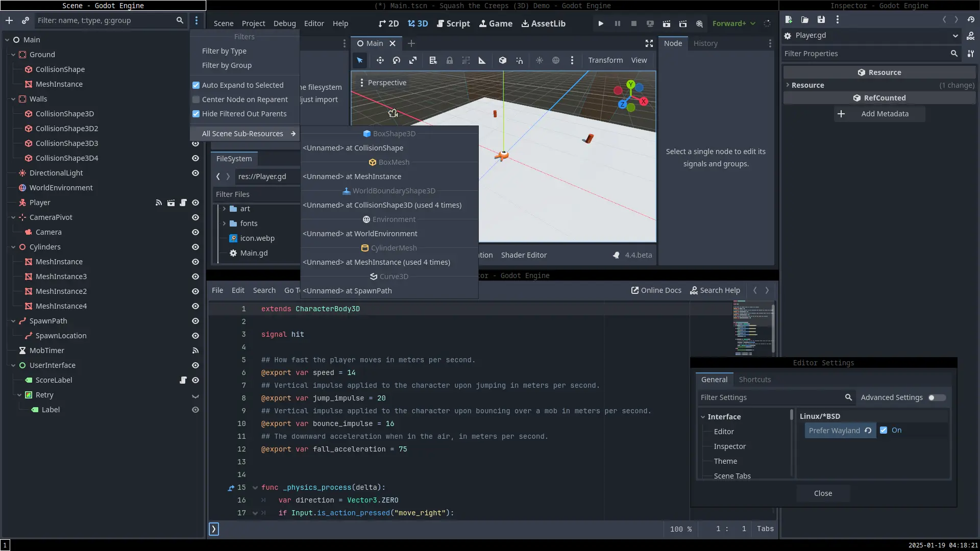Click the lock selected node icon

coord(450,60)
